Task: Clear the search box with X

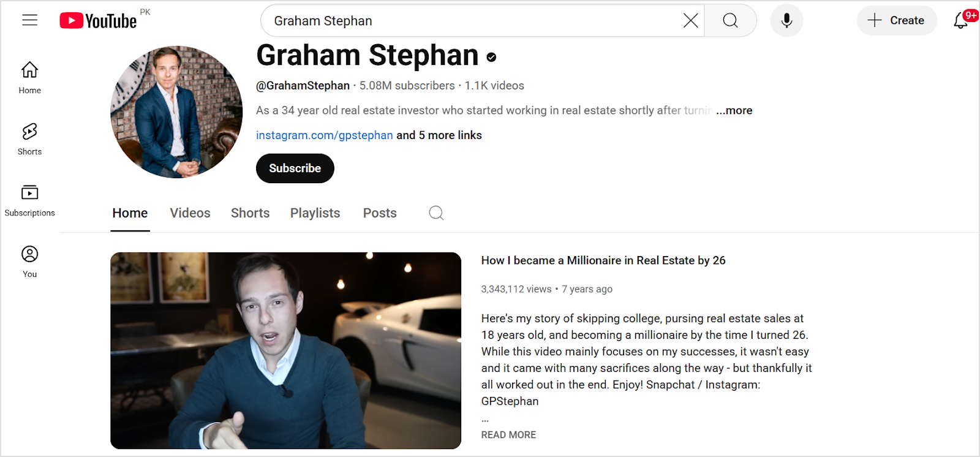Action: tap(690, 21)
